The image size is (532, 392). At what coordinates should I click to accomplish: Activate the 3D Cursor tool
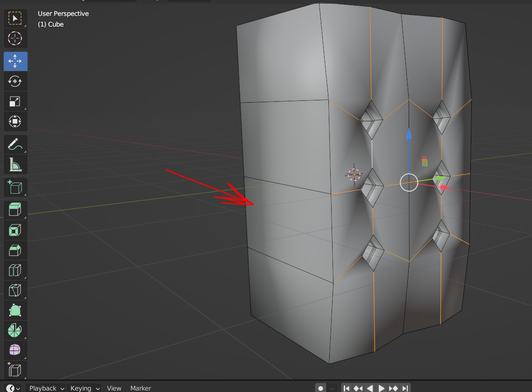click(x=15, y=38)
